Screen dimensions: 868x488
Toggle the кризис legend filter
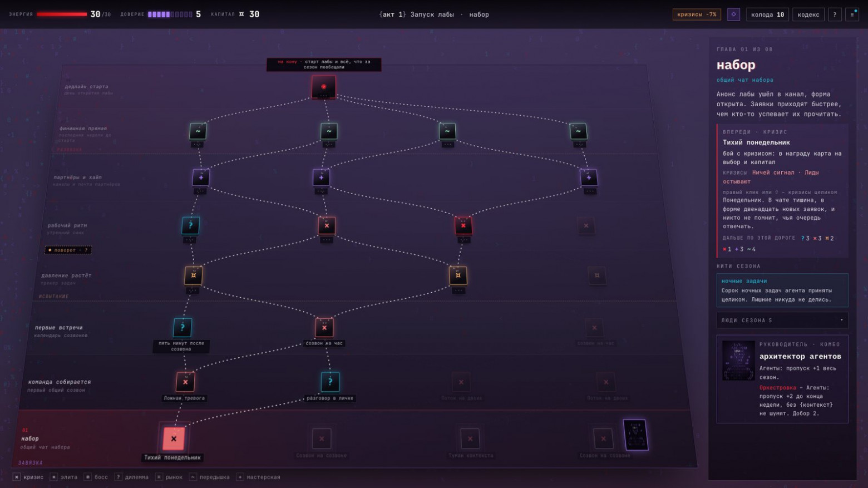(28, 477)
